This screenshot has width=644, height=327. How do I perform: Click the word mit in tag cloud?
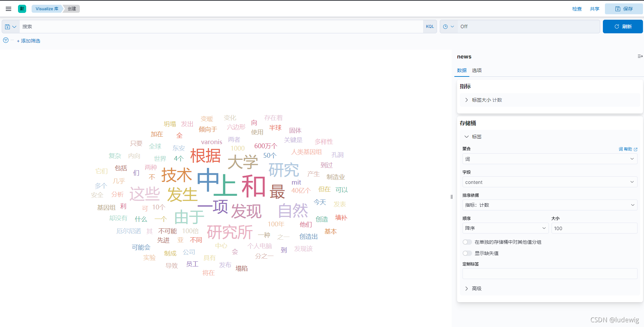pos(296,183)
